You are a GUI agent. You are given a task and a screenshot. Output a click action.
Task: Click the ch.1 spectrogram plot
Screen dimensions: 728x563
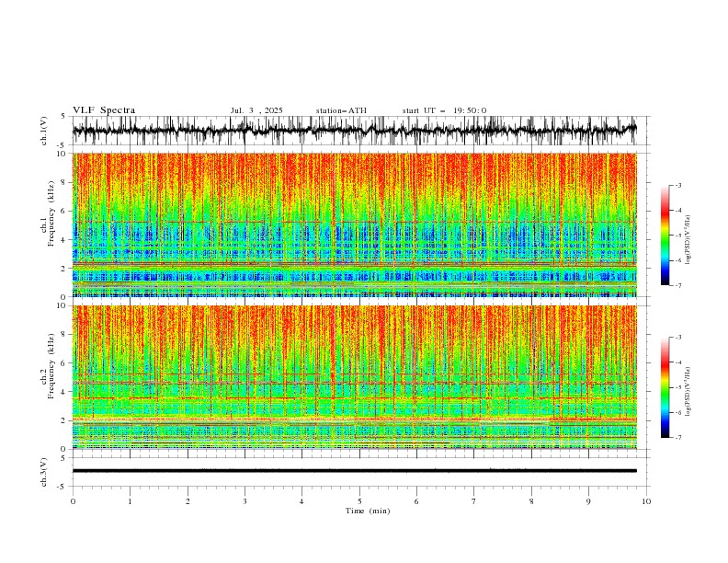click(354, 224)
